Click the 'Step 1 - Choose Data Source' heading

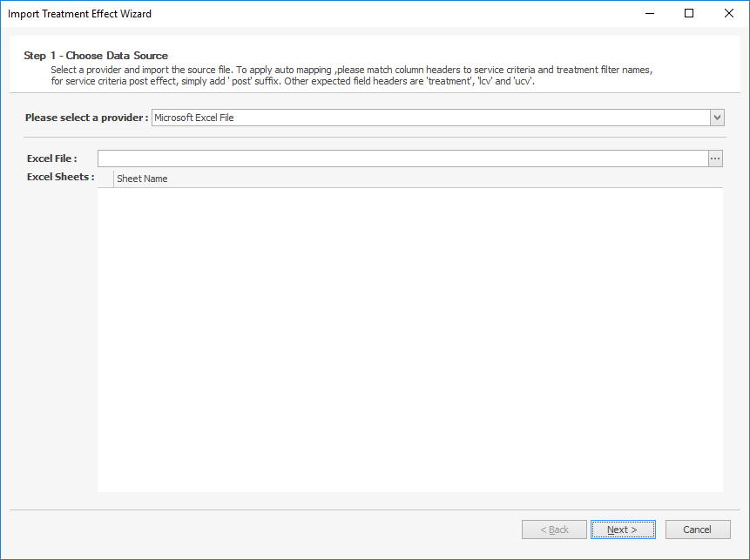pos(96,56)
